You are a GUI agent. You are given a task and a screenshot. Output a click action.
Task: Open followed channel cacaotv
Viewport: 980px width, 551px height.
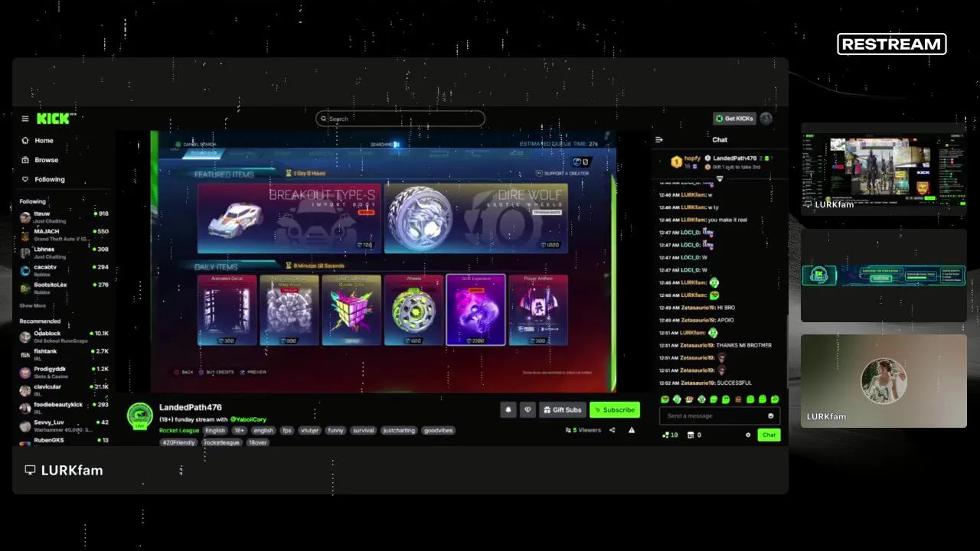[x=64, y=270]
